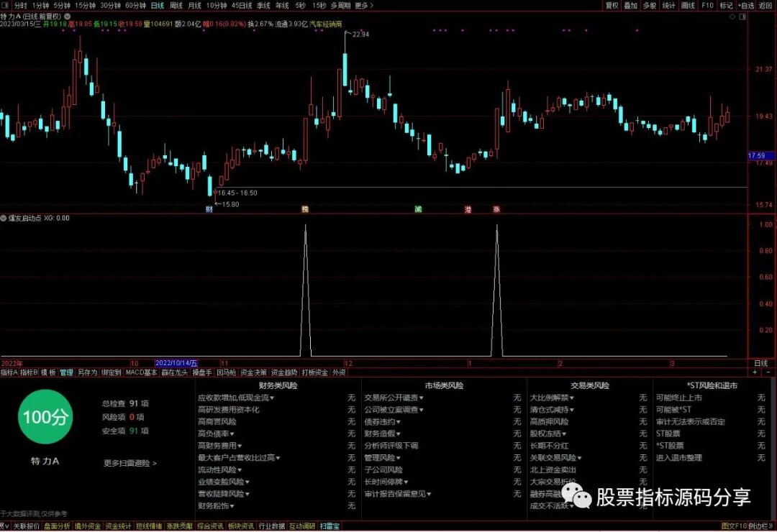Click the 另存为 save-as button
This screenshot has width=777, height=532.
coord(87,372)
